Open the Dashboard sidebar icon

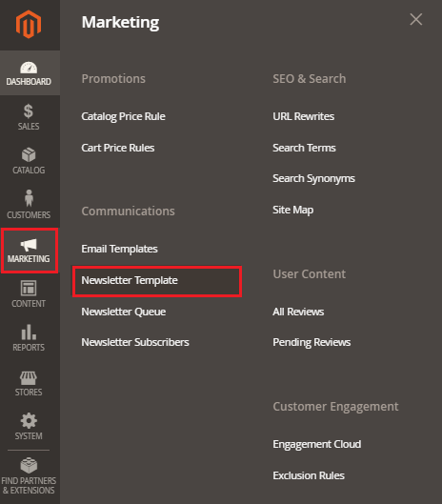29,68
